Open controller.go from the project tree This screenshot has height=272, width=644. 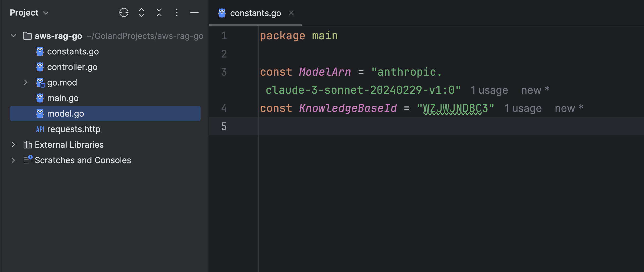[72, 67]
